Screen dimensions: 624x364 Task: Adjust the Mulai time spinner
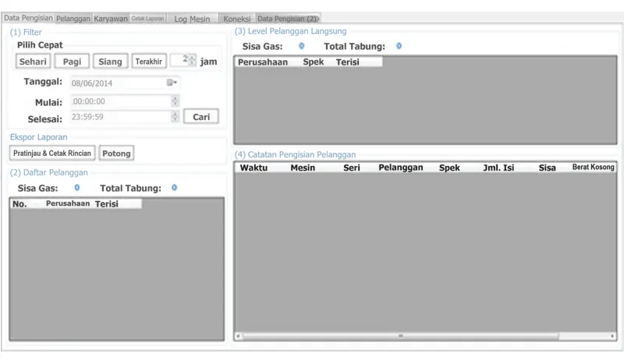[x=175, y=101]
